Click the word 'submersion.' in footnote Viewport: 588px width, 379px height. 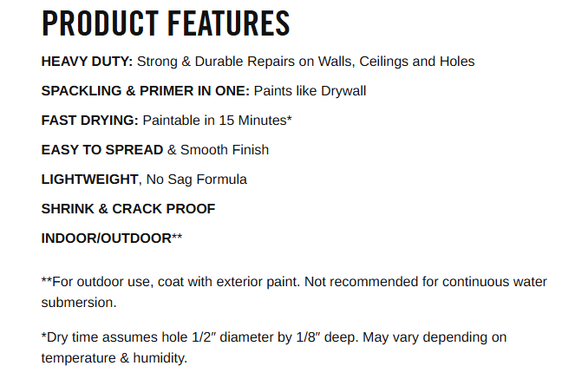79,303
